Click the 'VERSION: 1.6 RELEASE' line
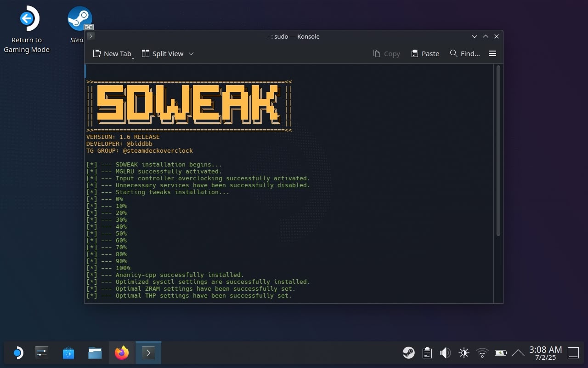Screen dimensions: 588x368 (123, 137)
